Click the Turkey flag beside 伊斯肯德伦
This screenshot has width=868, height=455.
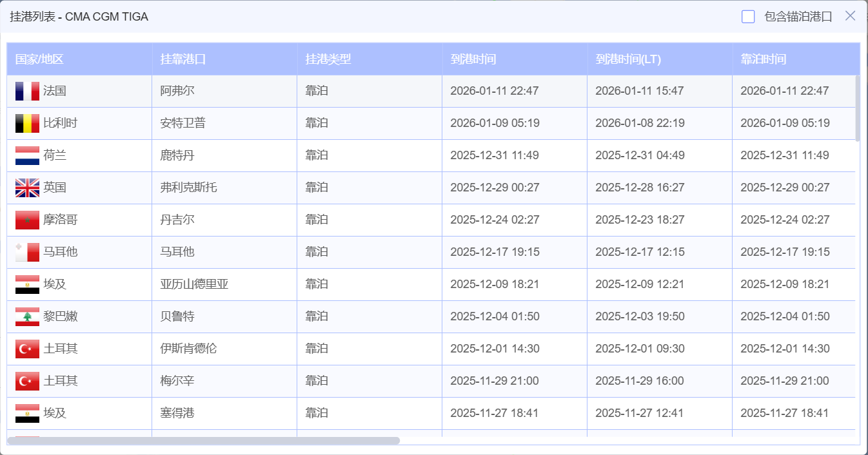tap(27, 349)
